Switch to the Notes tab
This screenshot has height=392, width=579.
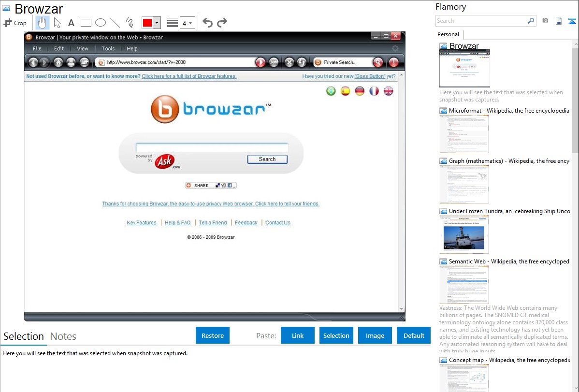pos(63,336)
